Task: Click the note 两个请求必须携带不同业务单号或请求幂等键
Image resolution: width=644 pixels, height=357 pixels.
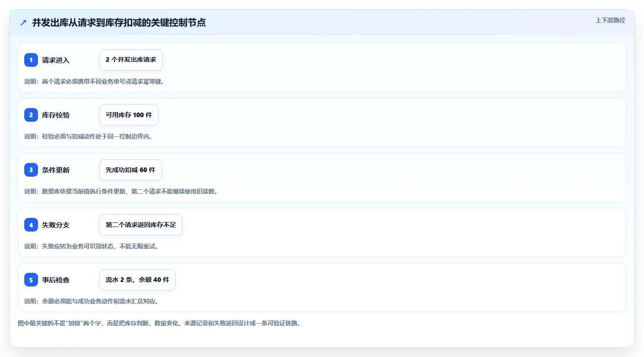Action: (94, 81)
